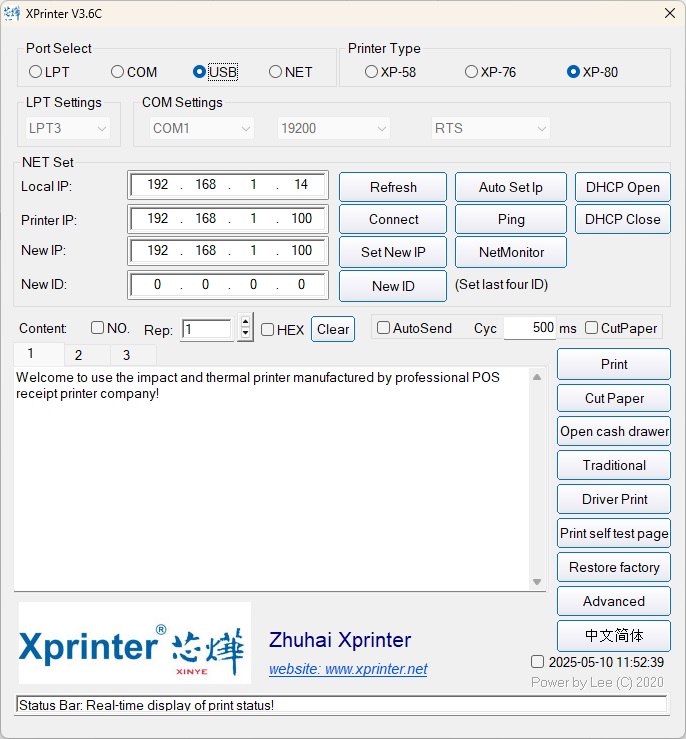
Task: Switch language with the 中文简体 button
Action: pyautogui.click(x=614, y=635)
